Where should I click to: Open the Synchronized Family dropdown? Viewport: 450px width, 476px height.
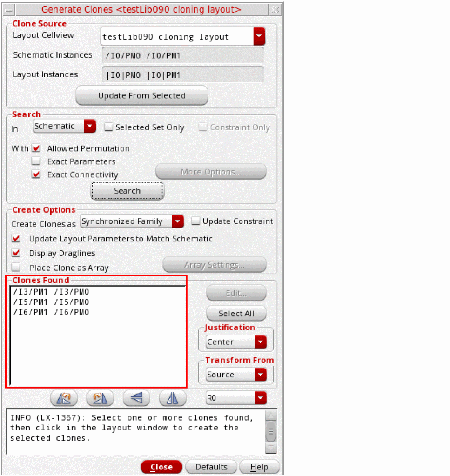[x=177, y=221]
